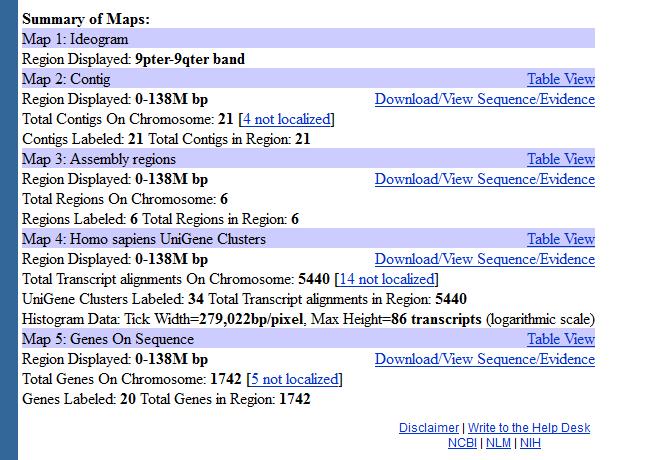Screen dimensions: 649x460
Task: Click the 'Total Regions On Chromosome: 6' line
Action: point(125,199)
